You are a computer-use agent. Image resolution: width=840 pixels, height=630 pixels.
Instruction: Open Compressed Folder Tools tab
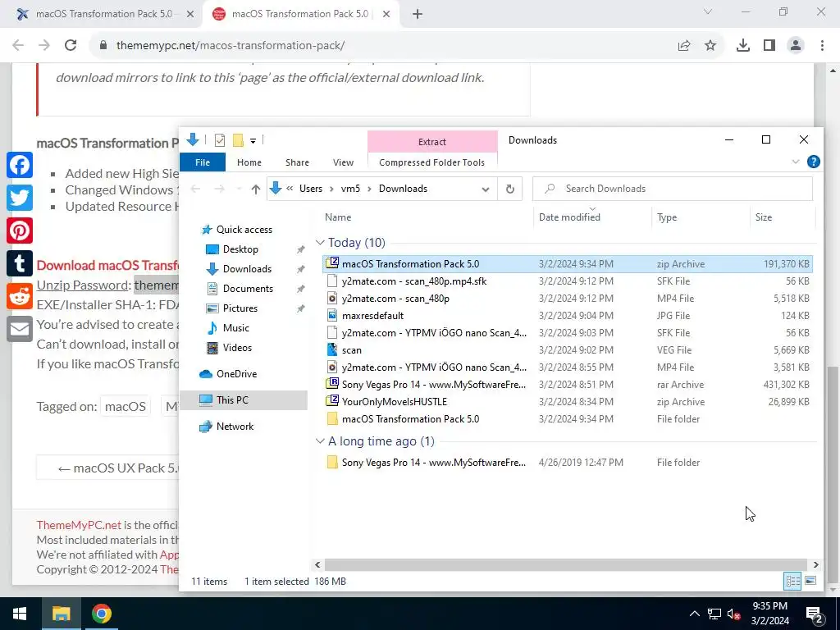[431, 162]
